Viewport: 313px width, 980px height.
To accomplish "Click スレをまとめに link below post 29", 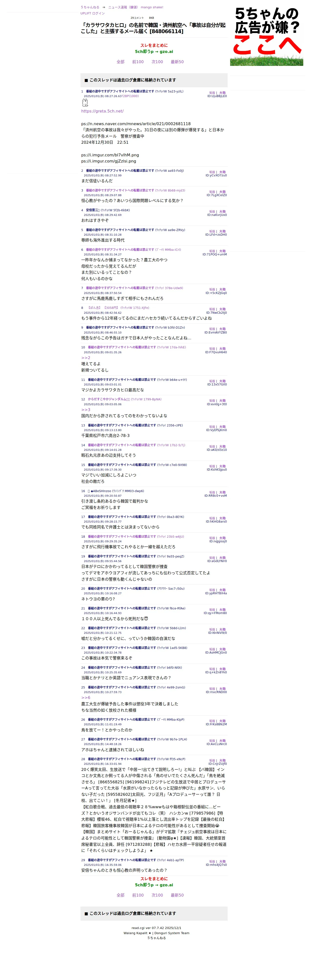I will click(154, 879).
